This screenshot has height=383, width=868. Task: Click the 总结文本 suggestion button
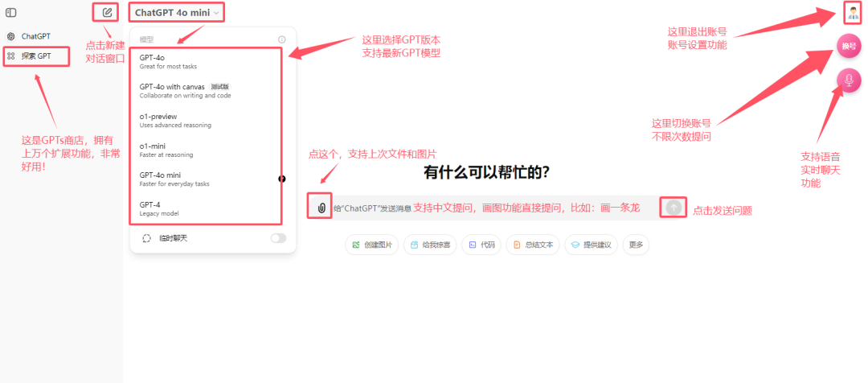[533, 245]
